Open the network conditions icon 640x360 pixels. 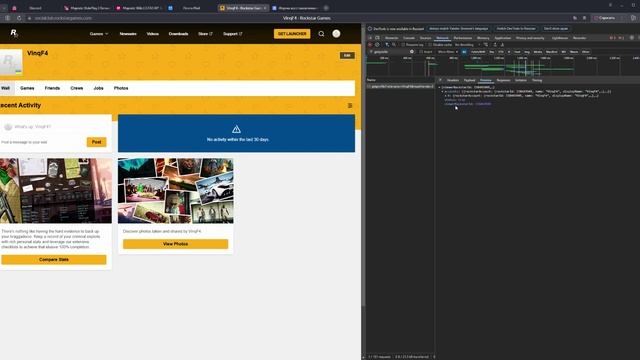click(x=486, y=44)
